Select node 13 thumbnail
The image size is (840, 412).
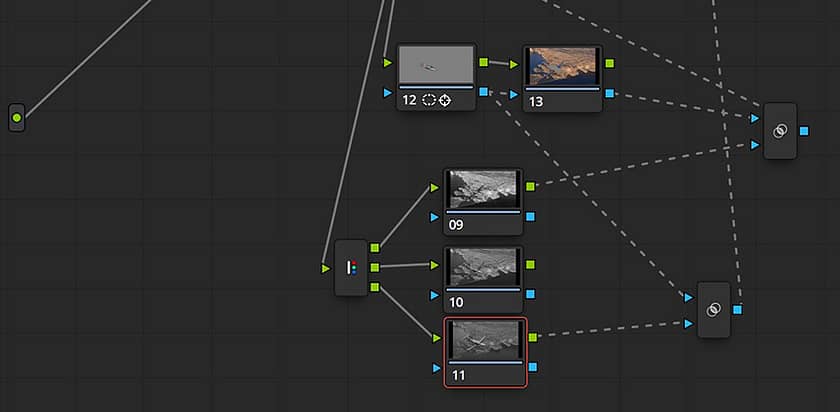click(x=562, y=66)
